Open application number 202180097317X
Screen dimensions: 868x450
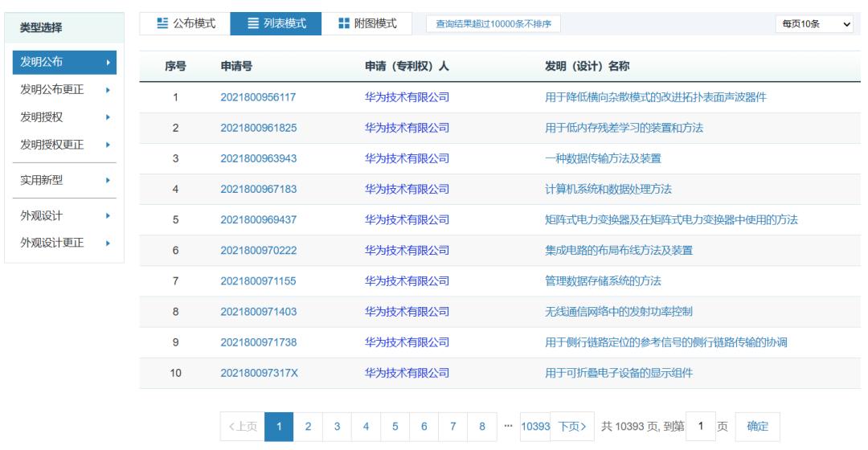(x=259, y=373)
